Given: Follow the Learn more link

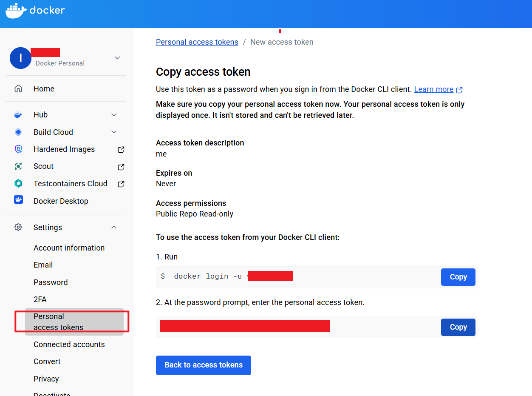Looking at the screenshot, I should tap(434, 89).
